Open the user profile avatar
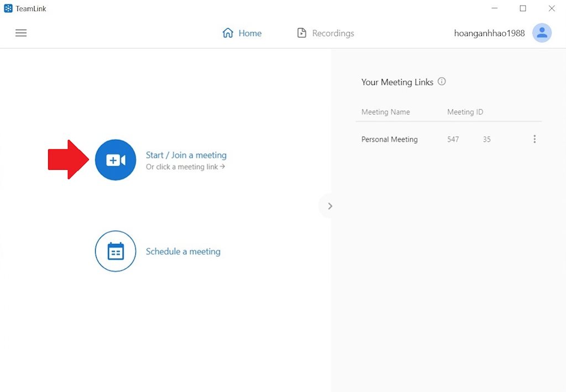Viewport: 566px width, 392px height. (542, 33)
